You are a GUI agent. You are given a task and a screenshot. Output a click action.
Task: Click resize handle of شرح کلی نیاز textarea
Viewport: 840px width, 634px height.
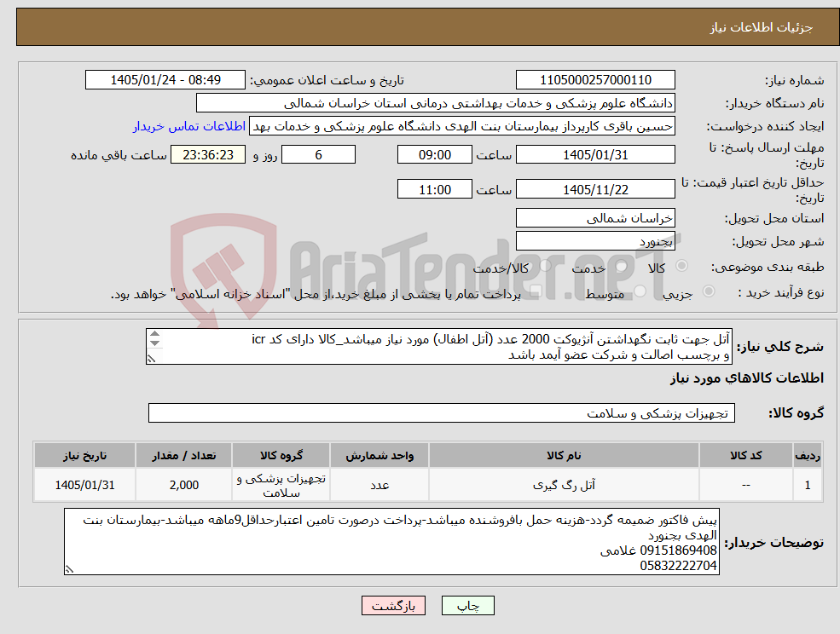[152, 358]
